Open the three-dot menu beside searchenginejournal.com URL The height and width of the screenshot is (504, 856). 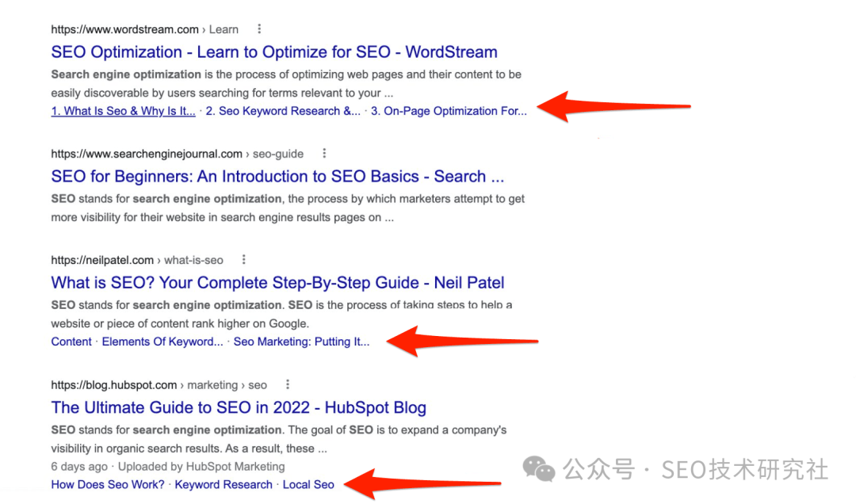tap(324, 154)
